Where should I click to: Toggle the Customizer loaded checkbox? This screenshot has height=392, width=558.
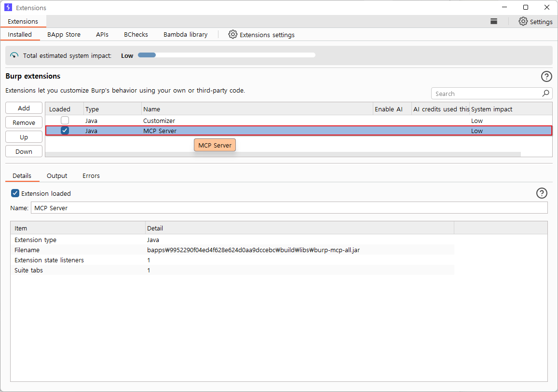[x=65, y=120]
